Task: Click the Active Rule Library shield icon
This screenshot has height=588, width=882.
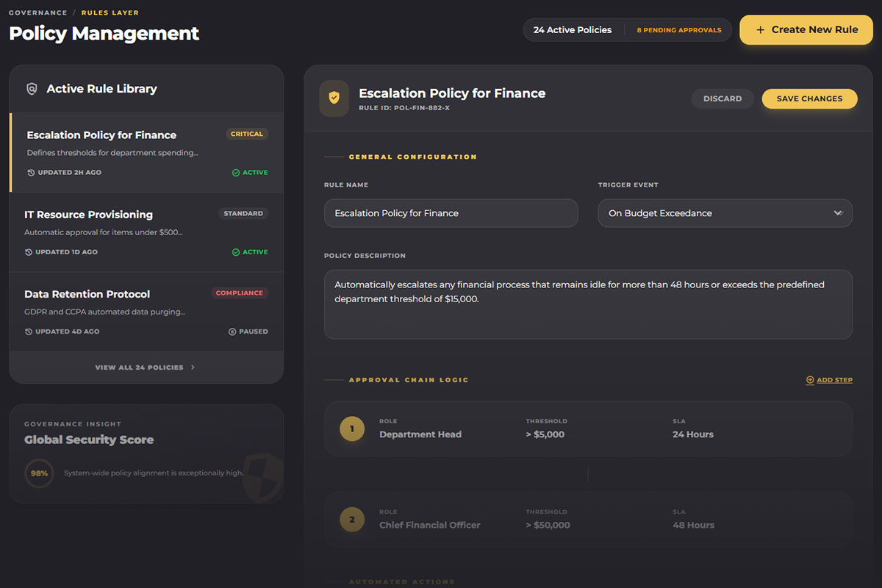Action: (x=32, y=89)
